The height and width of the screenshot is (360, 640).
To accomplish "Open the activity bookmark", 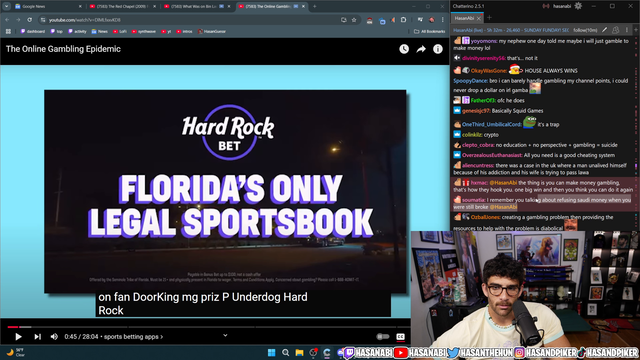I will (77, 31).
